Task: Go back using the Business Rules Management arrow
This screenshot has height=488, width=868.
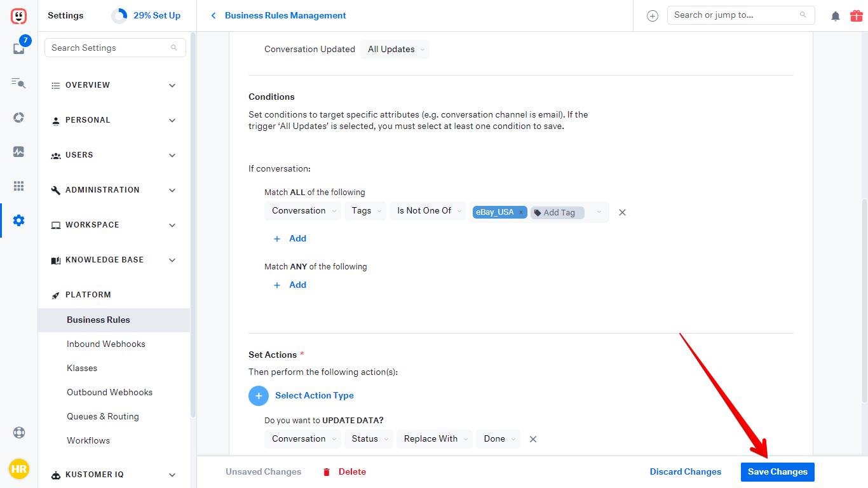Action: [x=214, y=16]
